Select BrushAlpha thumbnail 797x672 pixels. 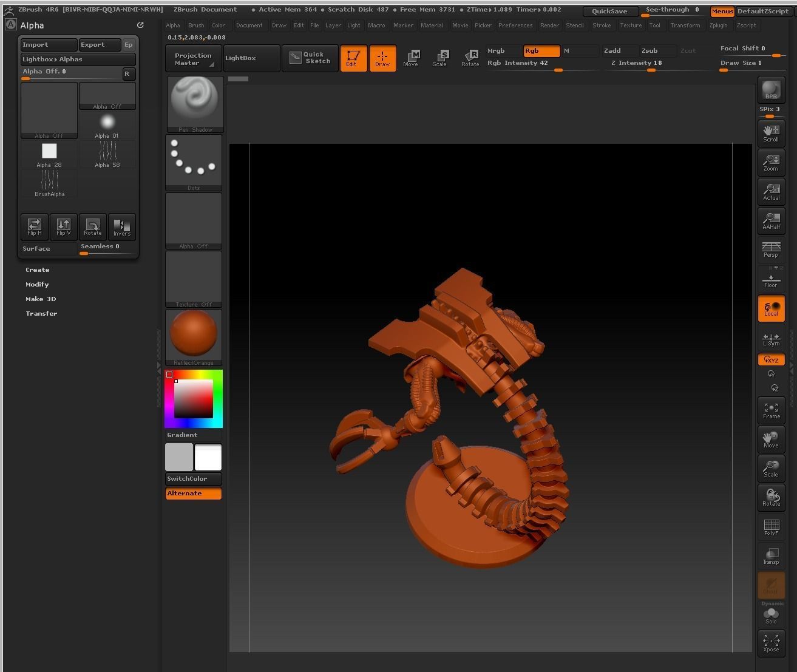click(x=49, y=183)
